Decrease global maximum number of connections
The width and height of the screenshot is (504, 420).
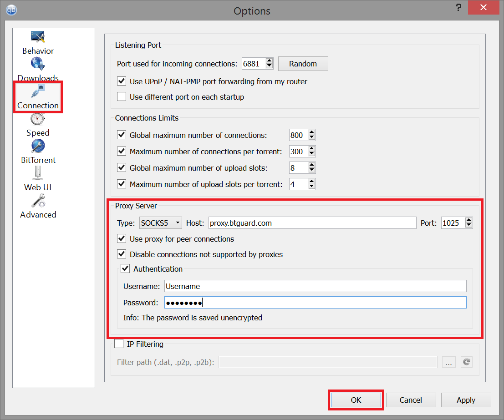(311, 138)
